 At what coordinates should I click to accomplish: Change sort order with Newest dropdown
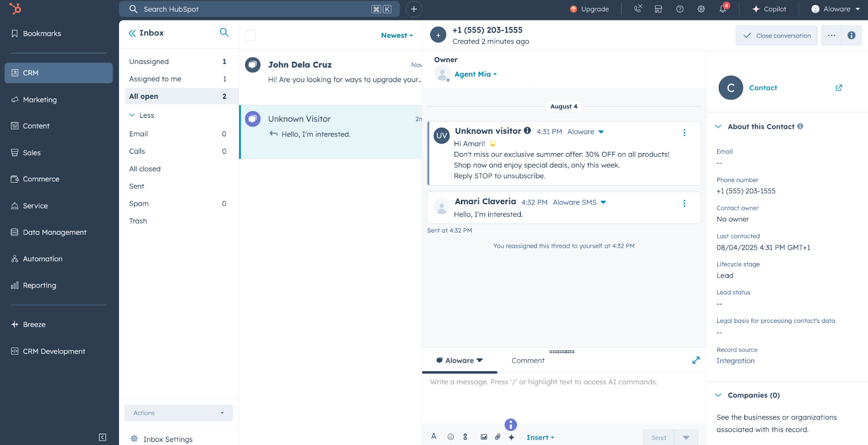click(x=397, y=35)
